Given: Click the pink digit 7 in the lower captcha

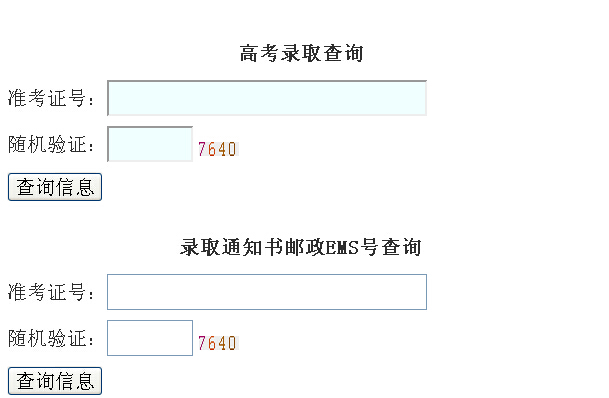Looking at the screenshot, I should pyautogui.click(x=202, y=343).
